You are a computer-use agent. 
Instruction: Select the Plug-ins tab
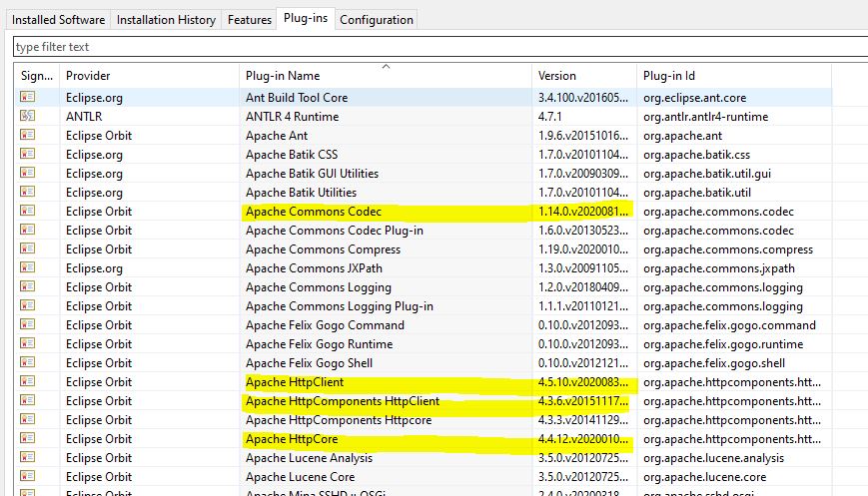(x=306, y=18)
